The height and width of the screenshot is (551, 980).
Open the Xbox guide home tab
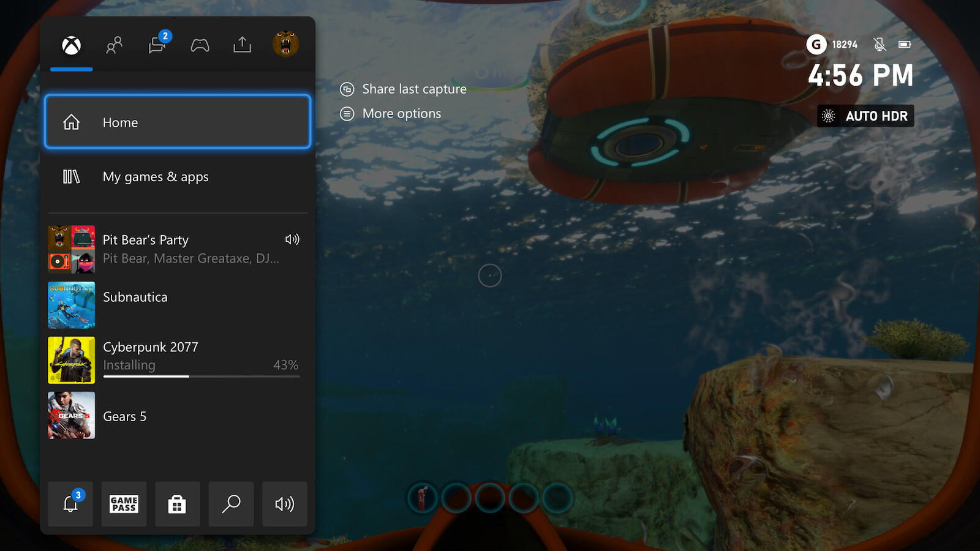click(72, 45)
